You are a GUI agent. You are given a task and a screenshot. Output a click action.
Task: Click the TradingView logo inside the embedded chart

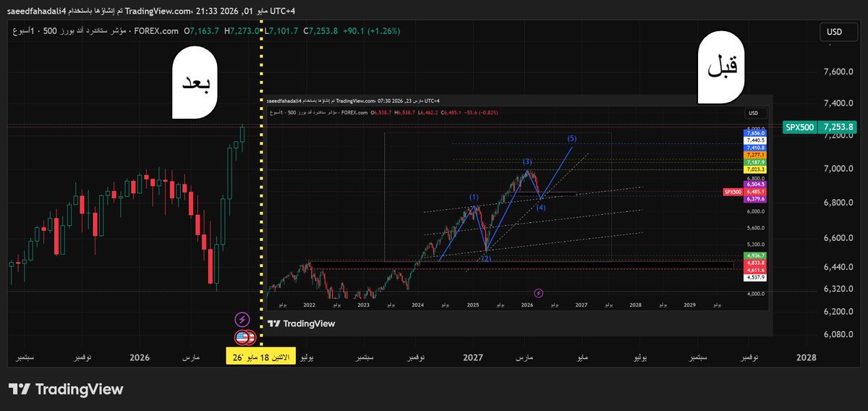301,323
